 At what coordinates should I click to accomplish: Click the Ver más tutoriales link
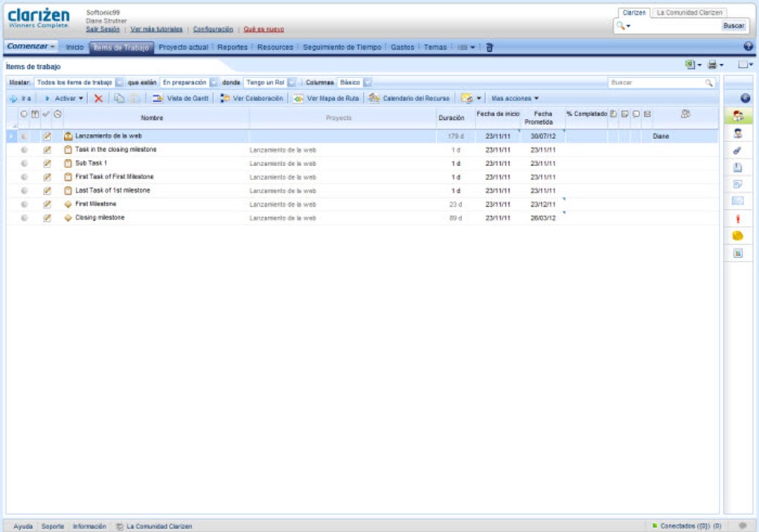[x=156, y=29]
